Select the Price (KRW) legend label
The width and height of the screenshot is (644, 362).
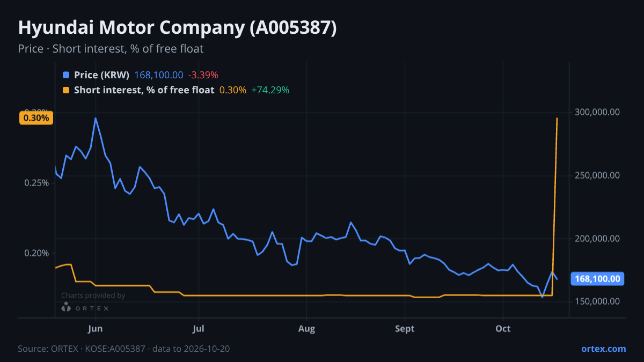tap(102, 75)
